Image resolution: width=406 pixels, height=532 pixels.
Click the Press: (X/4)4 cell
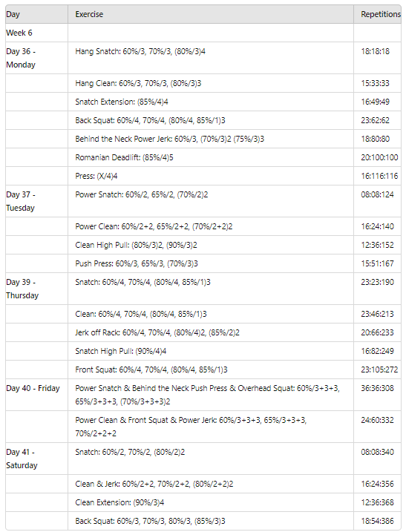211,176
